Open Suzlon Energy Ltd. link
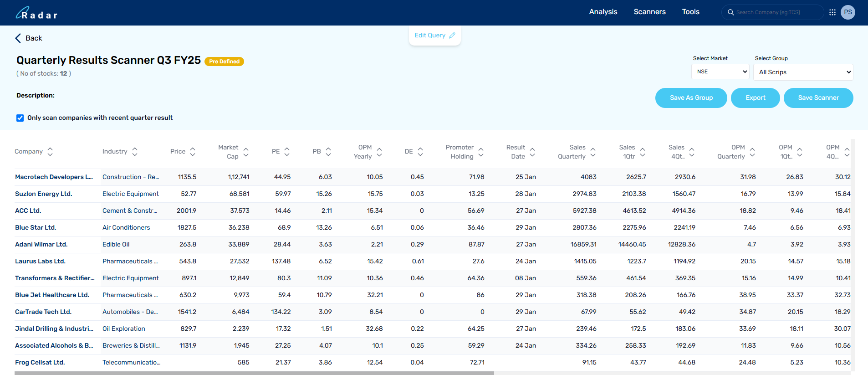The image size is (868, 375). [x=44, y=194]
